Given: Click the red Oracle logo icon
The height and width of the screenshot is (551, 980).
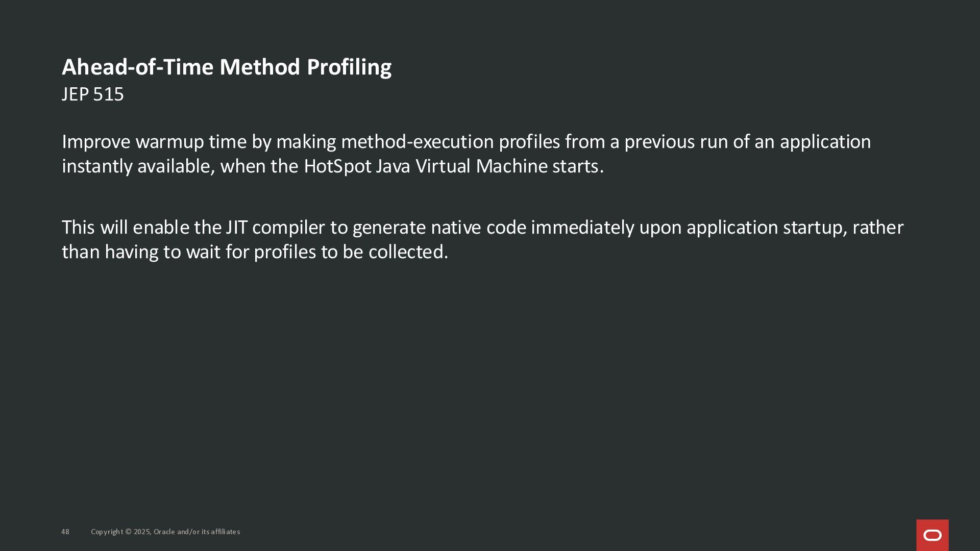Looking at the screenshot, I should pos(932,535).
